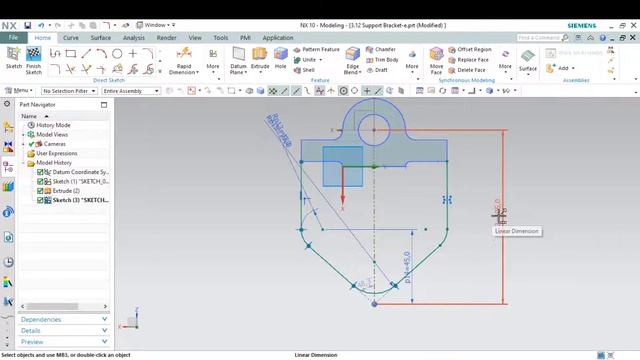Click More in Synchronous Modeling group

click(x=505, y=60)
